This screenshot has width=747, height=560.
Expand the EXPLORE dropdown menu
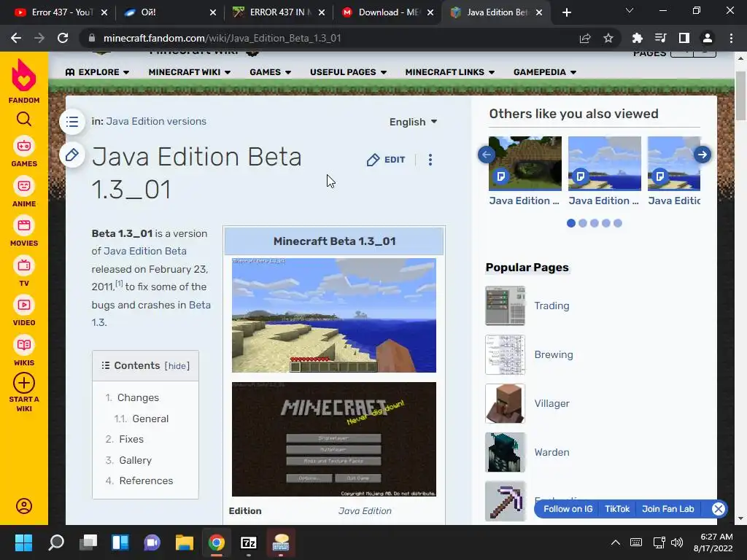tap(98, 72)
